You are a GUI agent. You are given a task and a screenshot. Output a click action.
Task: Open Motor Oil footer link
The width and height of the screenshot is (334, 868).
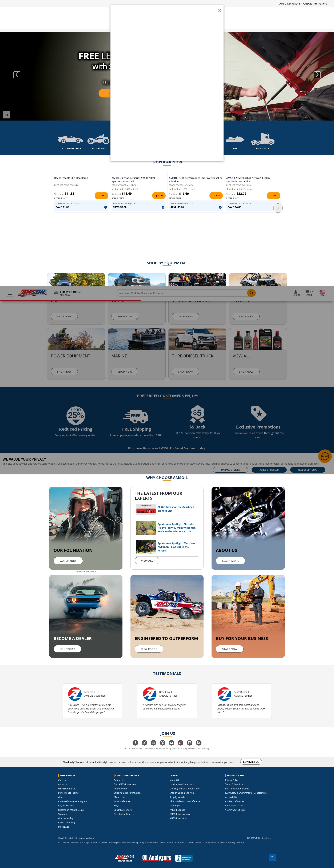[174, 780]
